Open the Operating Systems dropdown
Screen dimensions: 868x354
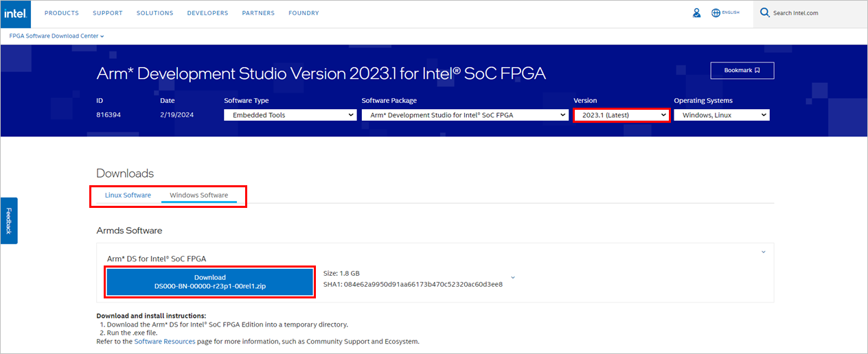point(722,115)
